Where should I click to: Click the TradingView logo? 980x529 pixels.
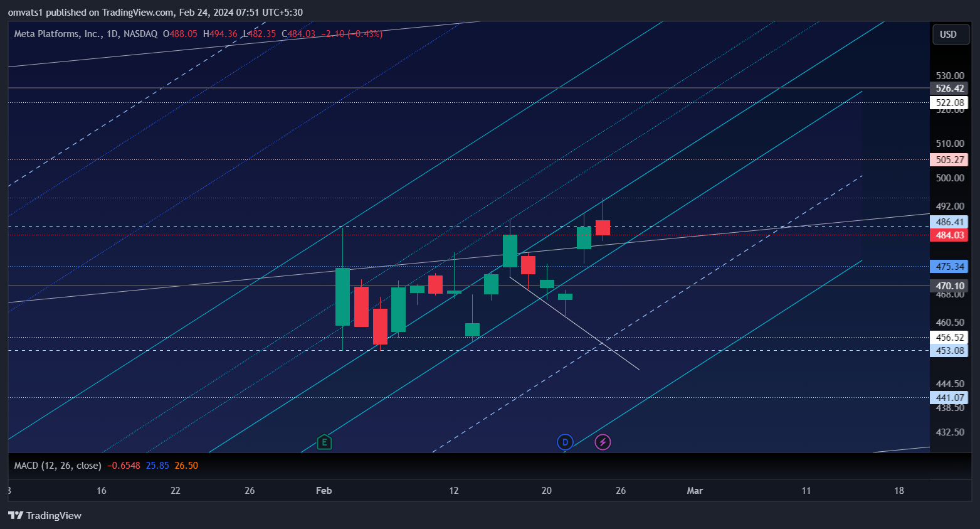pyautogui.click(x=45, y=515)
